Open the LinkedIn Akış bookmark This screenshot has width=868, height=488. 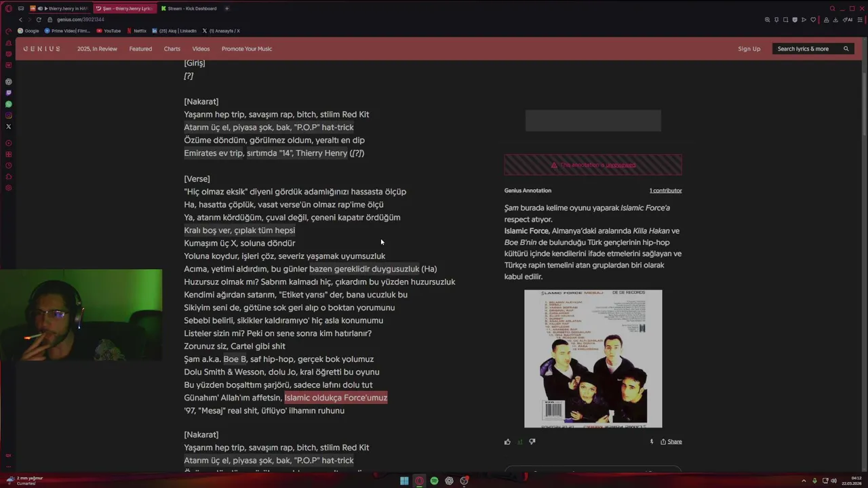pyautogui.click(x=174, y=30)
